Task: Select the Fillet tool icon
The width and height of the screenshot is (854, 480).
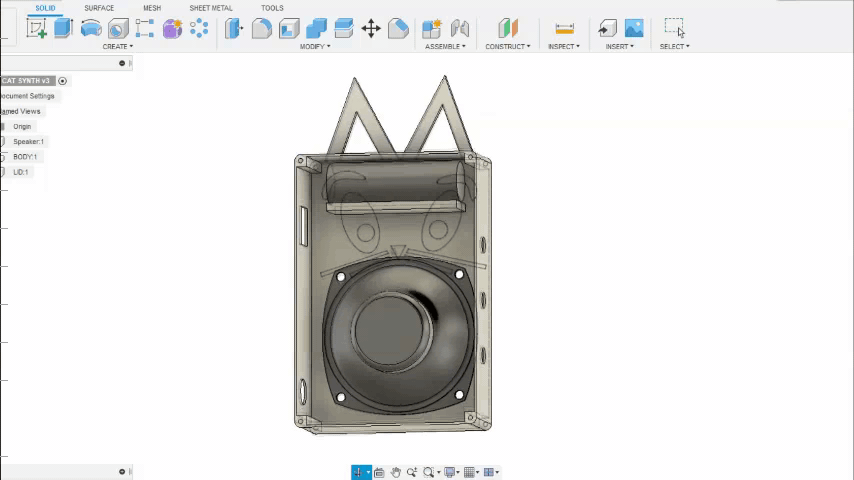Action: click(262, 28)
